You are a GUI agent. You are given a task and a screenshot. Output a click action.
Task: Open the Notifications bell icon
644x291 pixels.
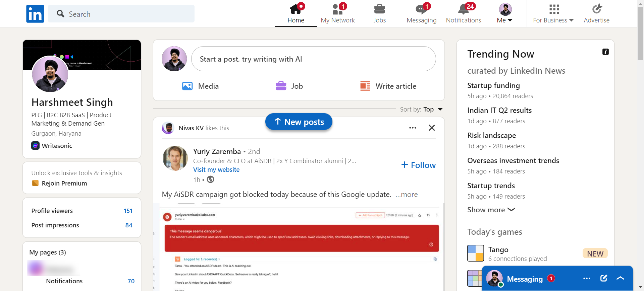tap(464, 9)
